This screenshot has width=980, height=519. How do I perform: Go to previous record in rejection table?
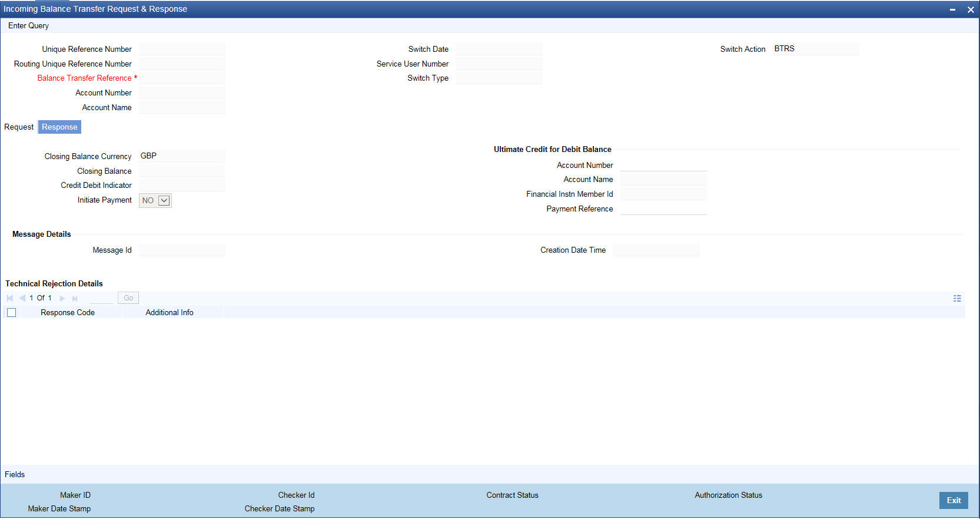click(x=22, y=298)
